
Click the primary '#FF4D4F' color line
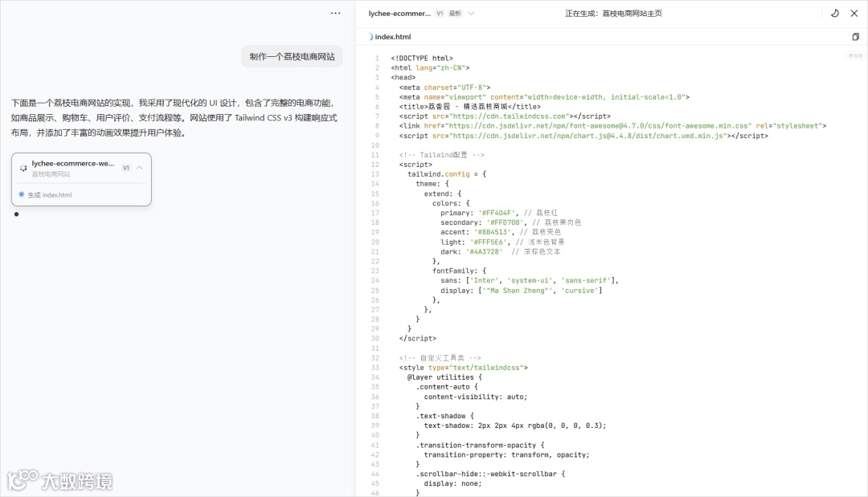pyautogui.click(x=499, y=213)
